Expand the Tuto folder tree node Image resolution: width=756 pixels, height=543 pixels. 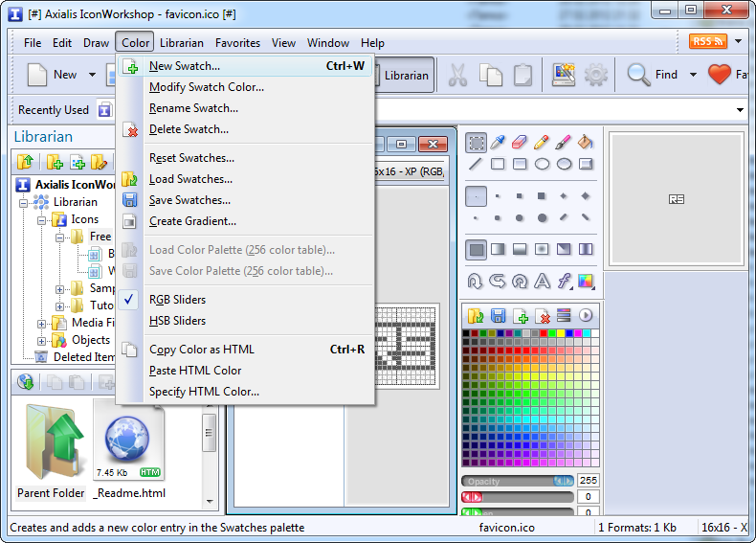point(59,306)
